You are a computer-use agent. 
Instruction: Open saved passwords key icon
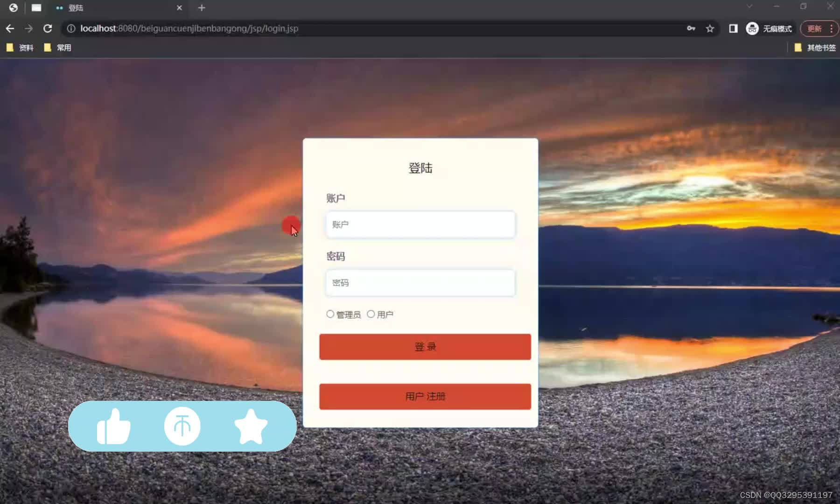click(x=691, y=28)
